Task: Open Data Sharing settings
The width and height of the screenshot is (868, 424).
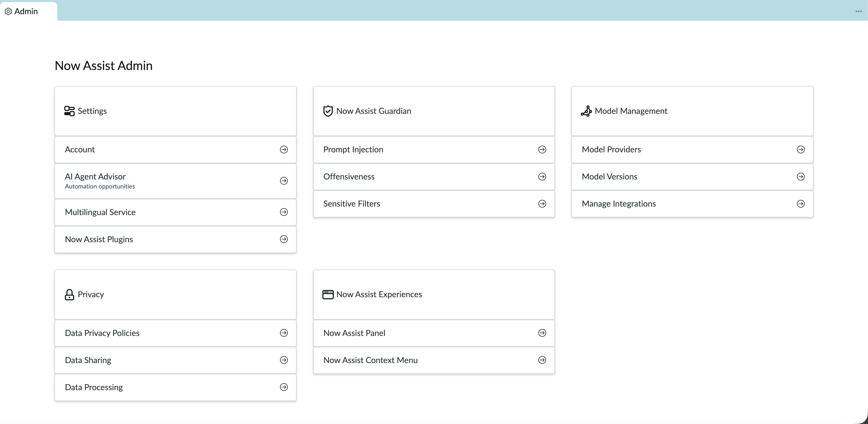Action: click(x=175, y=360)
